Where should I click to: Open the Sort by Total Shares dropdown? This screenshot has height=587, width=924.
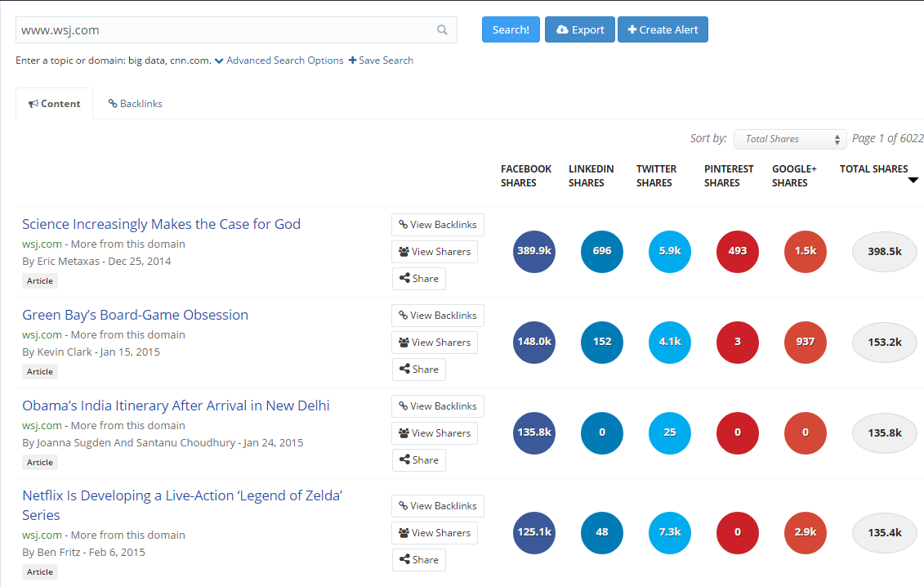tap(790, 139)
